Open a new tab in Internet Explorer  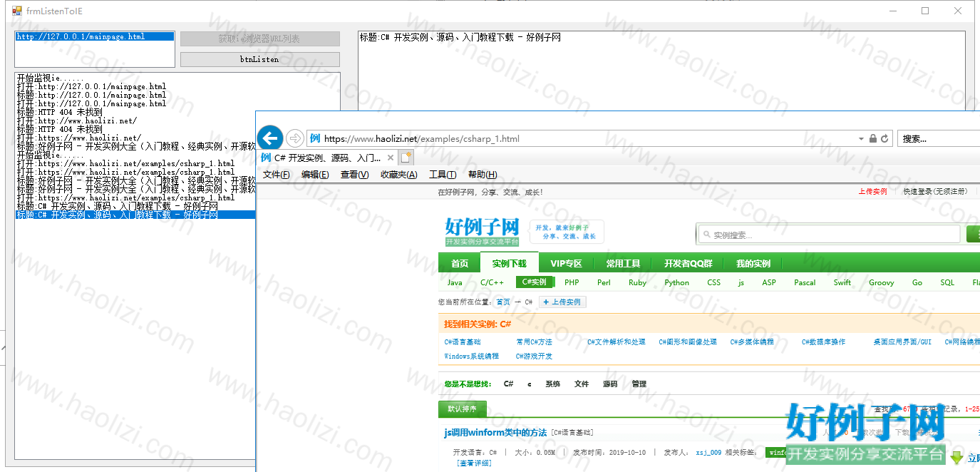(406, 158)
